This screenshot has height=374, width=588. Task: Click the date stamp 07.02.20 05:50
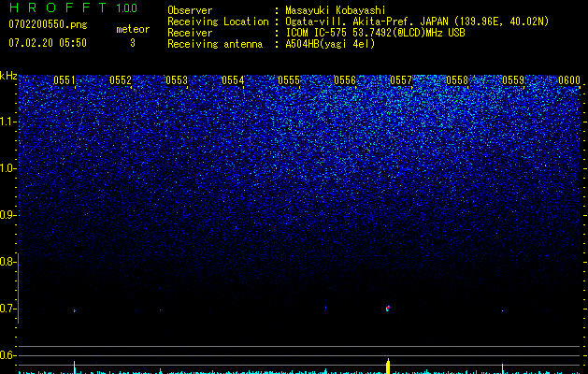tap(48, 43)
